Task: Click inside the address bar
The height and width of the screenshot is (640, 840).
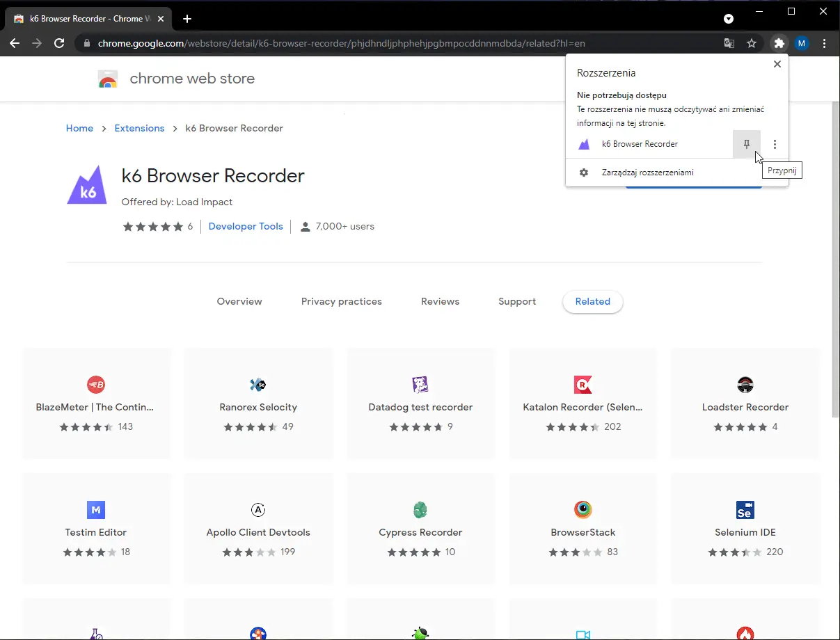Action: pyautogui.click(x=348, y=43)
